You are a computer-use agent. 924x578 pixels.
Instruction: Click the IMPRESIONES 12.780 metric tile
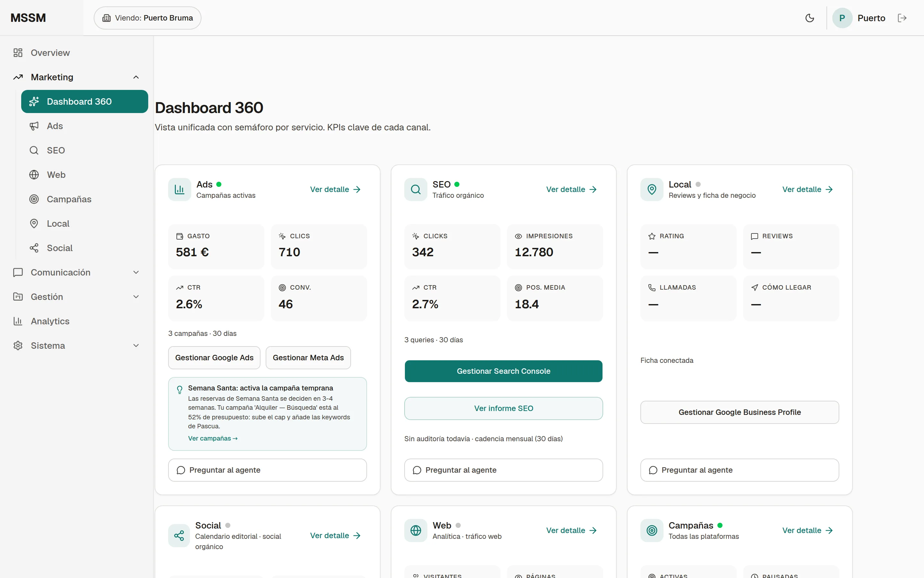click(555, 247)
